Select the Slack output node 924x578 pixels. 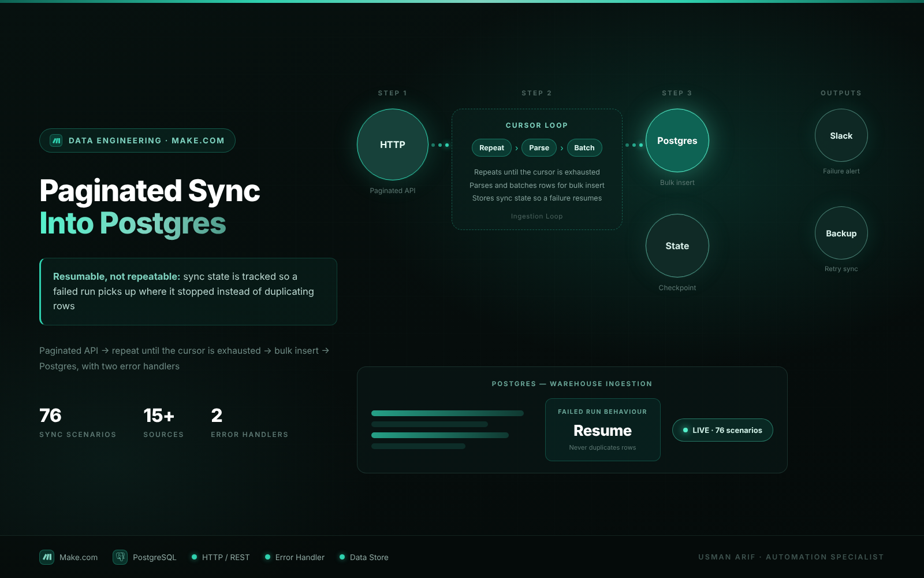coord(841,135)
